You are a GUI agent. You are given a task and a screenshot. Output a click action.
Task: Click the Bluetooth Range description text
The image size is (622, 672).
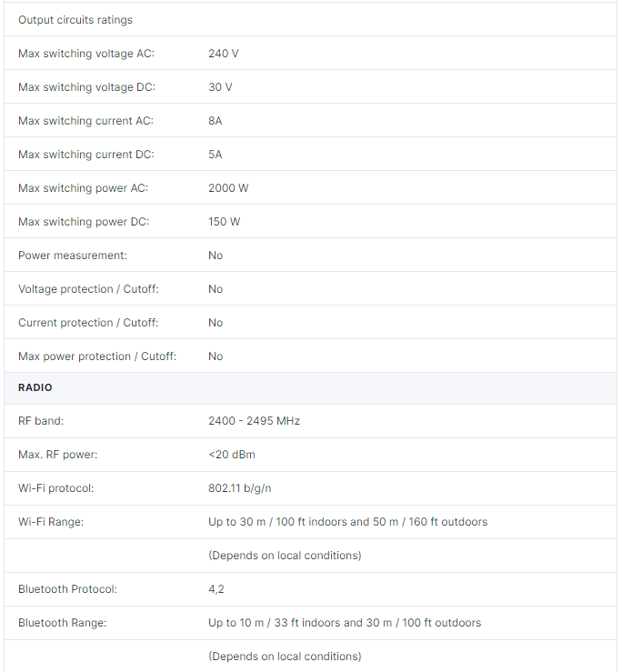click(x=345, y=623)
